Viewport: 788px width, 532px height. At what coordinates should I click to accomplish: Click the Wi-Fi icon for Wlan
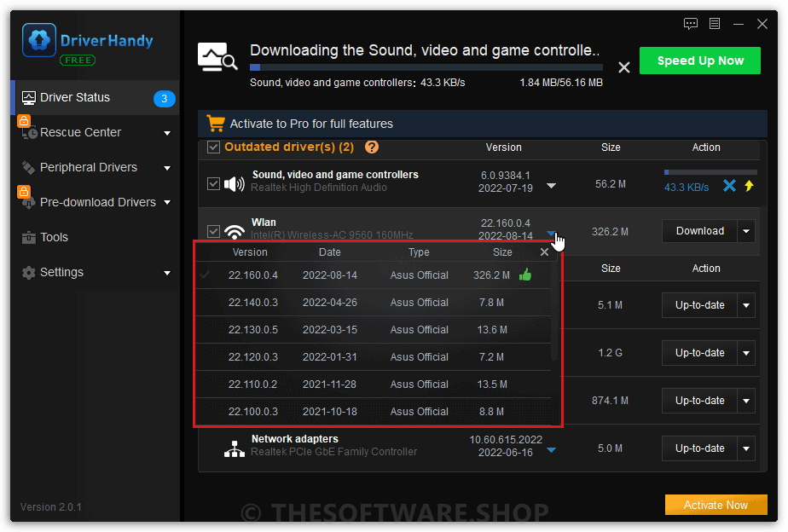click(x=235, y=232)
